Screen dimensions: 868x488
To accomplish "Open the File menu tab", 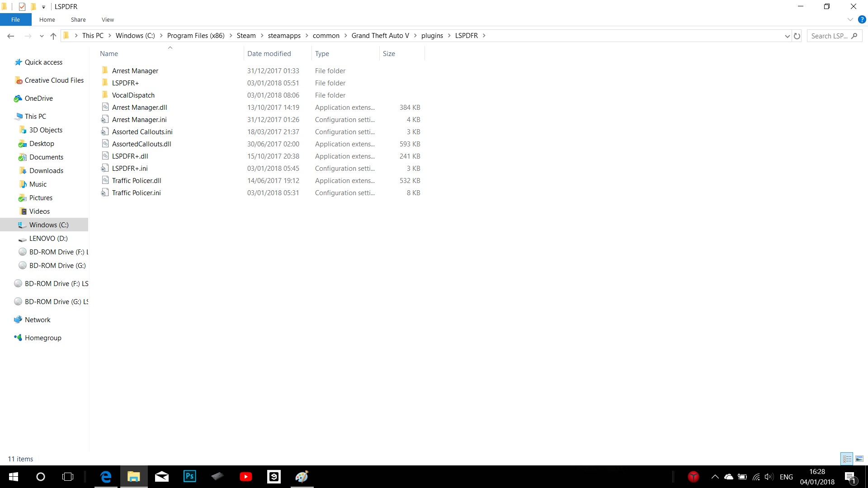I will pos(15,19).
